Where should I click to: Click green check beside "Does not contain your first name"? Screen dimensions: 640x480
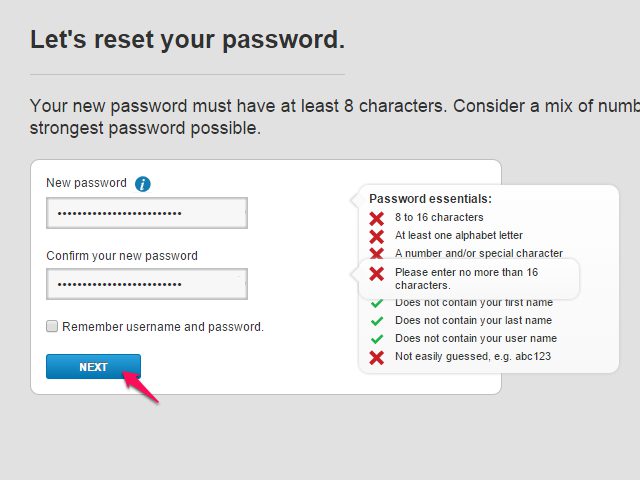(x=377, y=303)
